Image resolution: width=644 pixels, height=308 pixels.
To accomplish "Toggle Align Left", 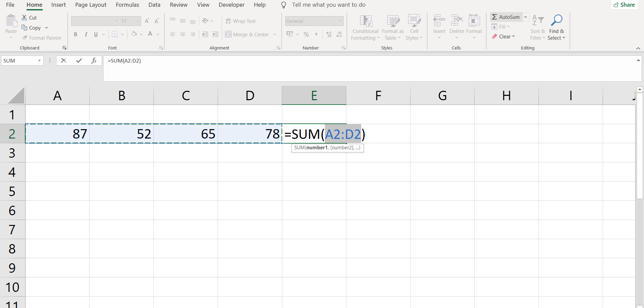I will [x=173, y=34].
